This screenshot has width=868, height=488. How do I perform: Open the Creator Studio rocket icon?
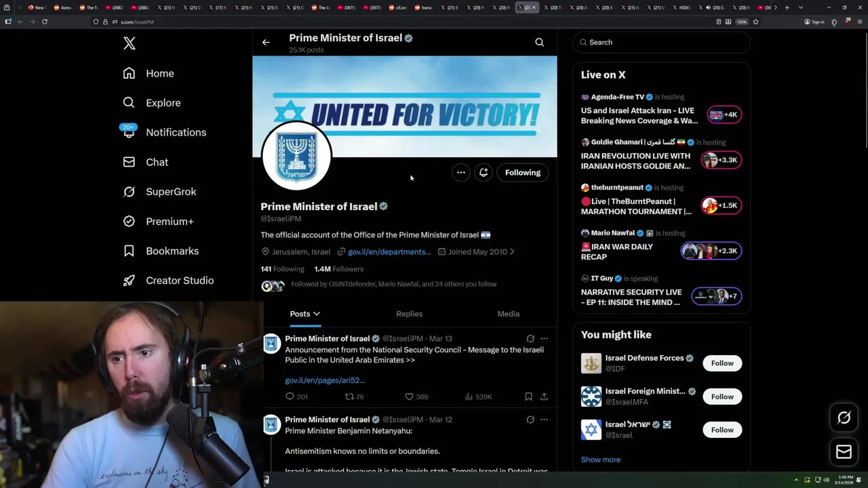[129, 281]
